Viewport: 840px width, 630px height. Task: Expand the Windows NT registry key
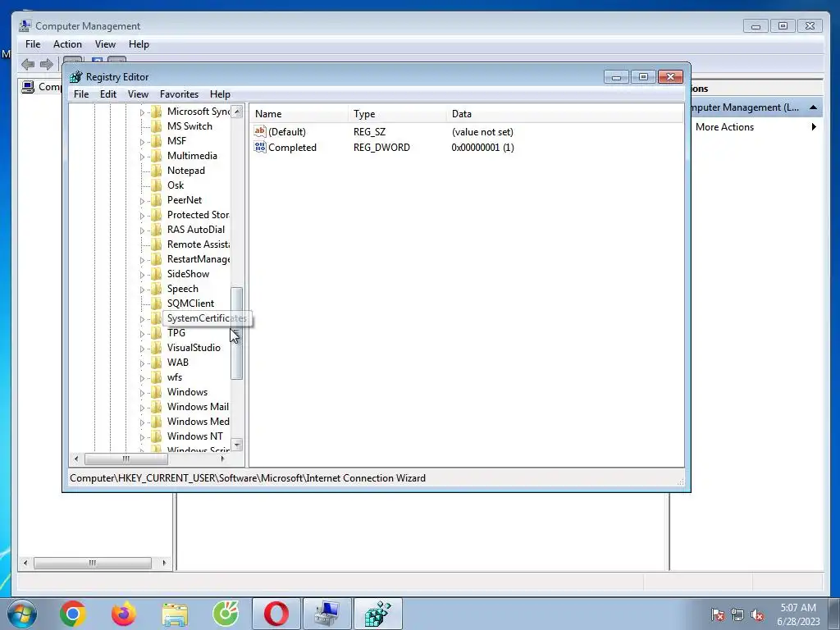point(142,437)
